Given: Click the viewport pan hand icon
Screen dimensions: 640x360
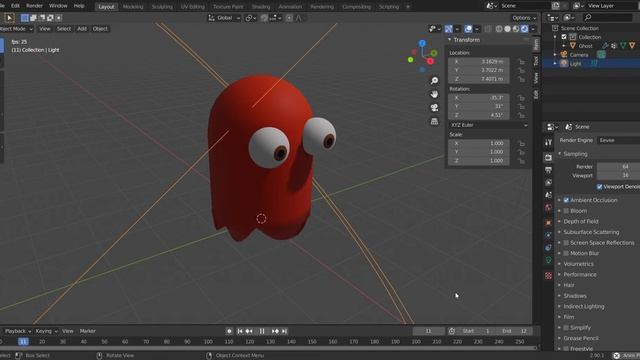Looking at the screenshot, I should pos(434,94).
